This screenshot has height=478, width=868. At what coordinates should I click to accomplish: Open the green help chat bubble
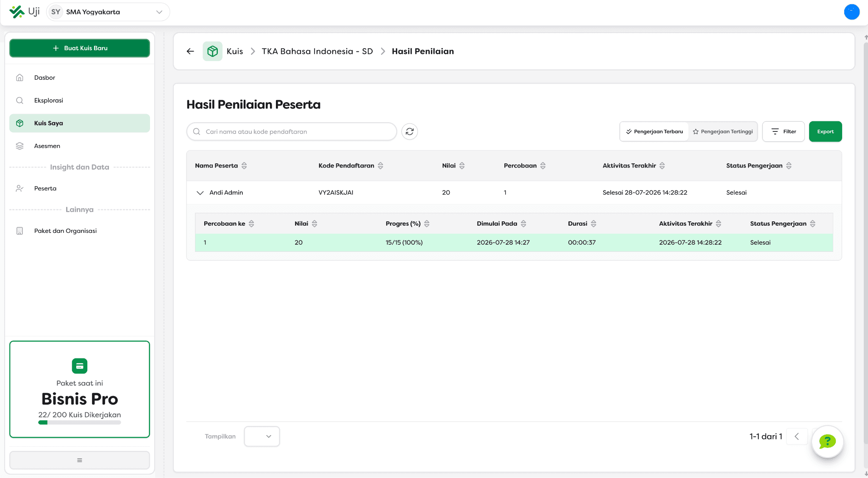(x=827, y=442)
